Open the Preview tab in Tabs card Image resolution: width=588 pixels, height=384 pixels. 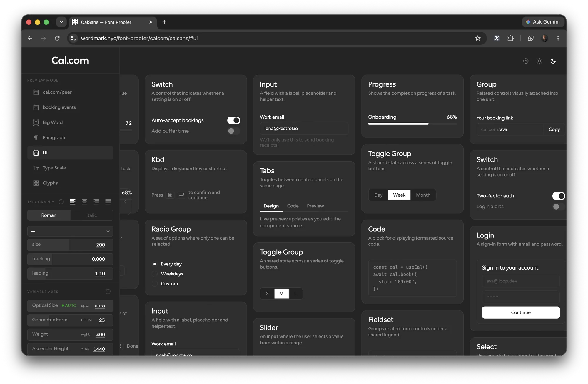click(x=315, y=206)
